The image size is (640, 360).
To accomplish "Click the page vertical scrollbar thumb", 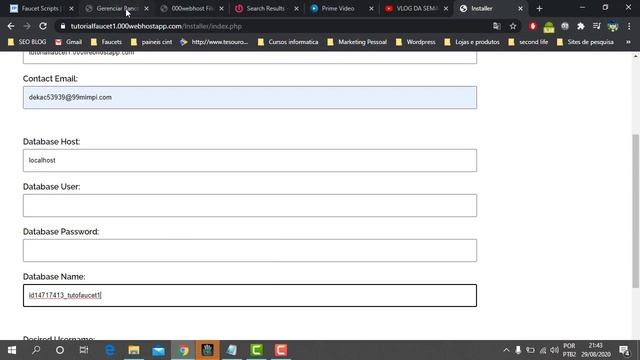I will click(636, 211).
